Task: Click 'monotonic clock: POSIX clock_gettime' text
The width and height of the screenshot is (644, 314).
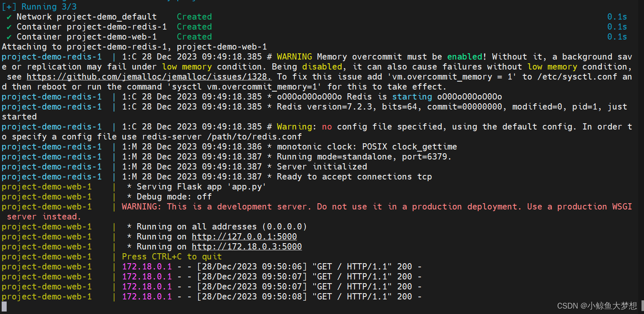Action: (x=367, y=147)
